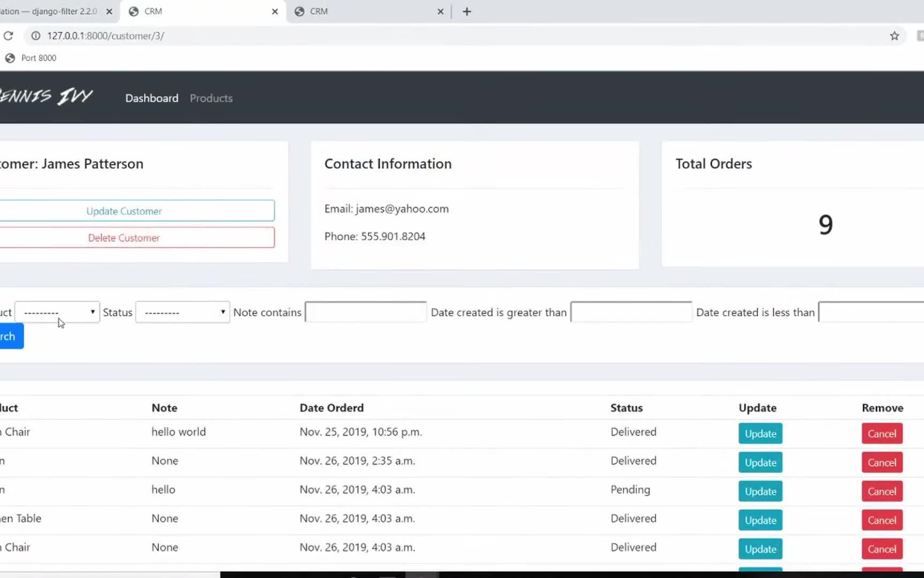Screen dimensions: 924x578
Task: Close the django-filter documentation tab
Action: pos(109,11)
